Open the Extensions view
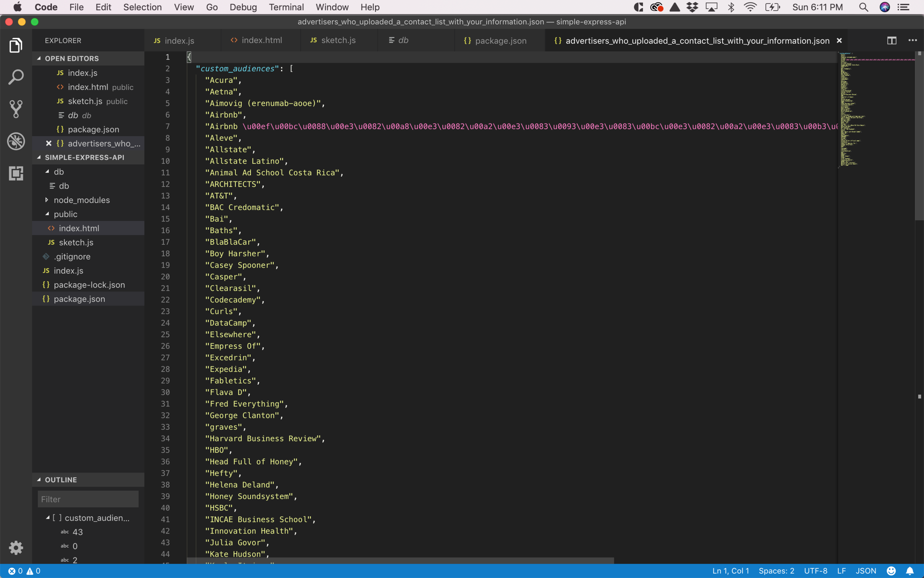The height and width of the screenshot is (578, 924). 16,173
